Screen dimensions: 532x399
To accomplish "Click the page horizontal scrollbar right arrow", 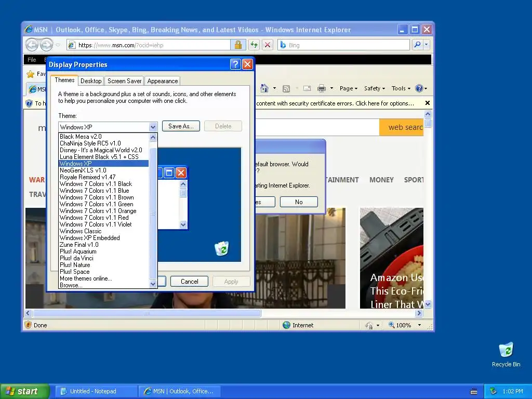I will pyautogui.click(x=419, y=313).
